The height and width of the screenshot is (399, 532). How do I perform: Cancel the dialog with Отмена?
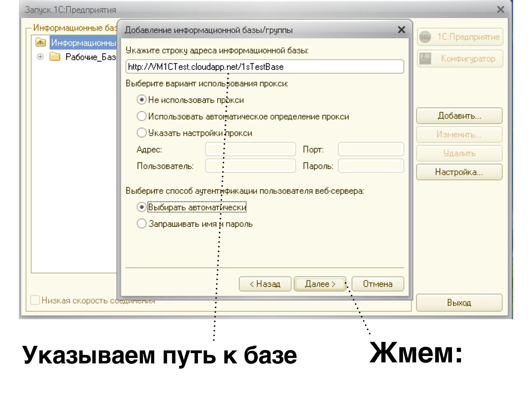click(x=378, y=284)
